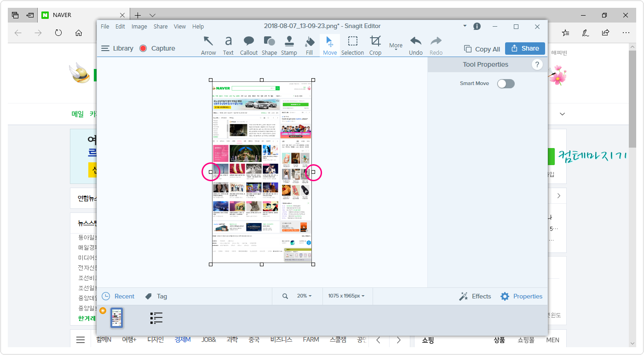Image resolution: width=644 pixels, height=355 pixels.
Task: Click the Copy All button
Action: pyautogui.click(x=482, y=49)
